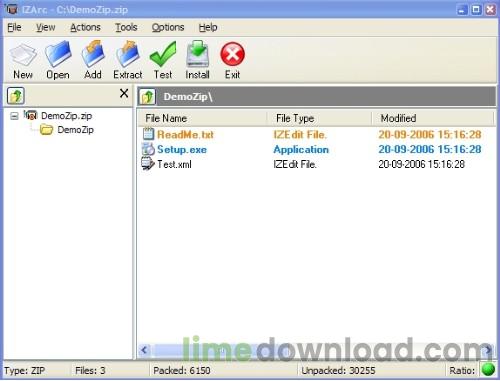
Task: Open the Actions menu
Action: 85,27
